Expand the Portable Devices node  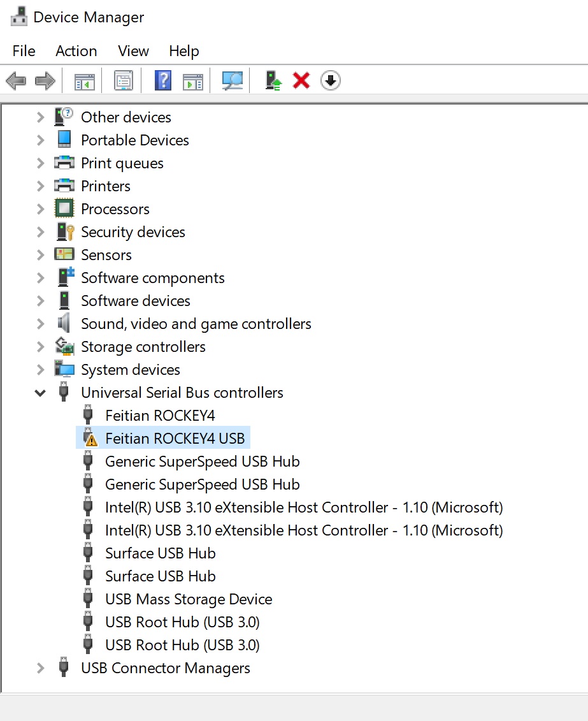click(x=40, y=140)
